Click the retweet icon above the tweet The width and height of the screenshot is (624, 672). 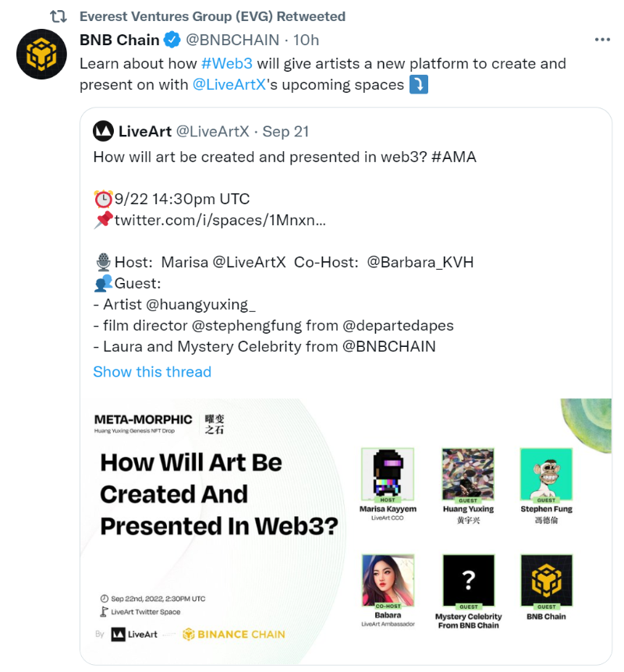(58, 16)
